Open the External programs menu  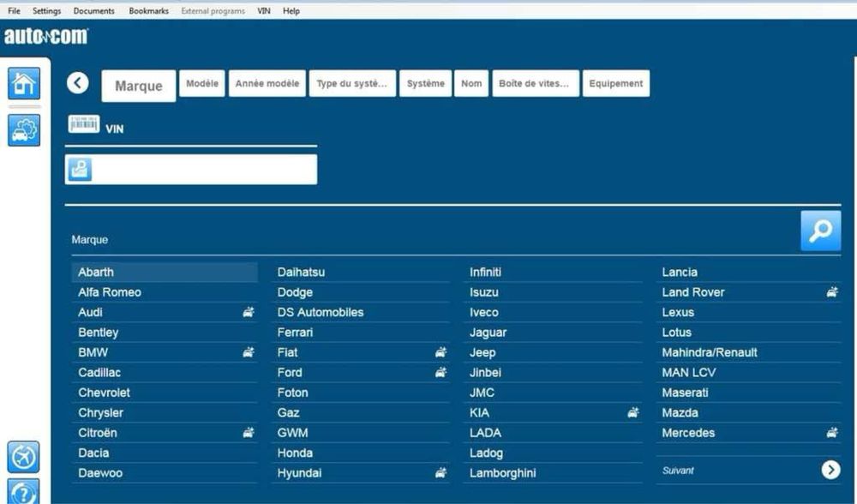(x=213, y=10)
